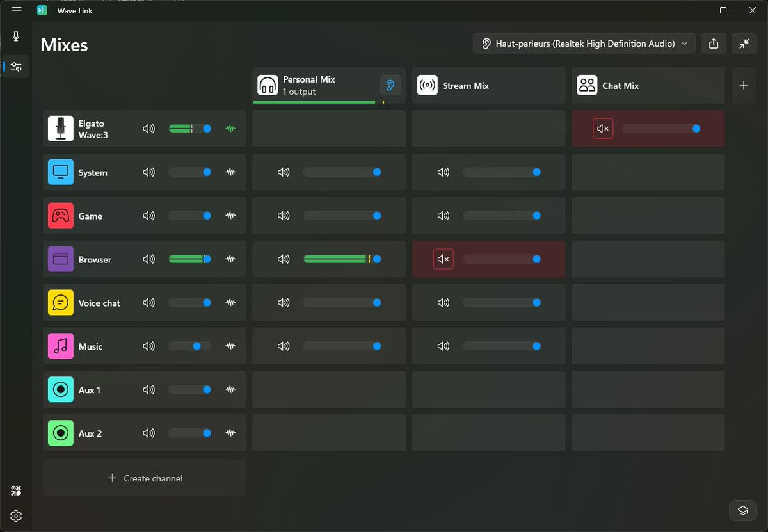Click the Create channel button
This screenshot has height=532, width=768.
144,478
